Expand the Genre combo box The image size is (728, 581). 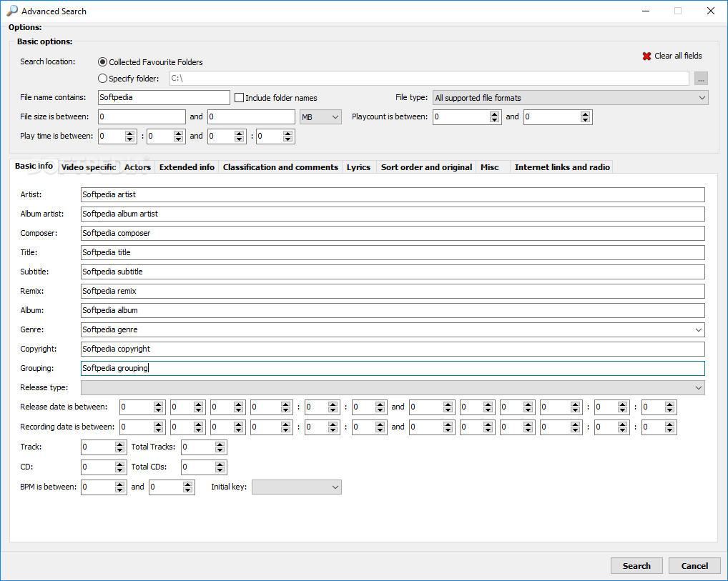[x=698, y=329]
